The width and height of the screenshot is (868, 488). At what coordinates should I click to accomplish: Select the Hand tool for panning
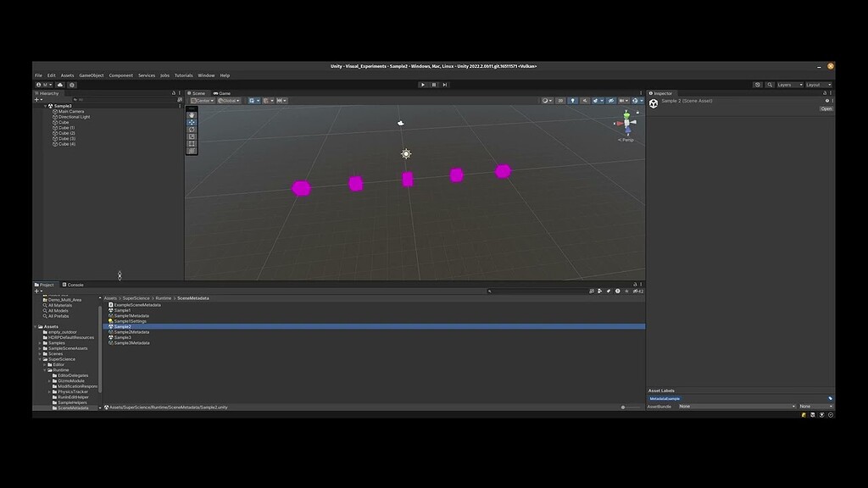coord(192,114)
